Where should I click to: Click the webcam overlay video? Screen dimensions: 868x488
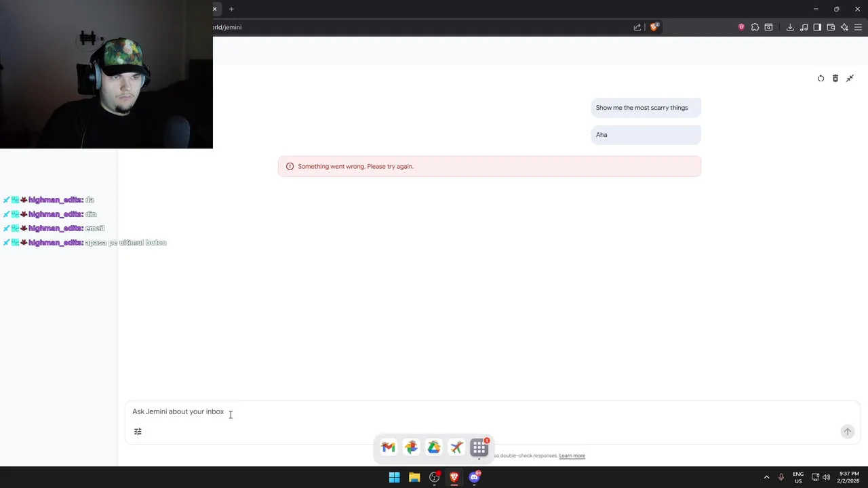pyautogui.click(x=106, y=74)
